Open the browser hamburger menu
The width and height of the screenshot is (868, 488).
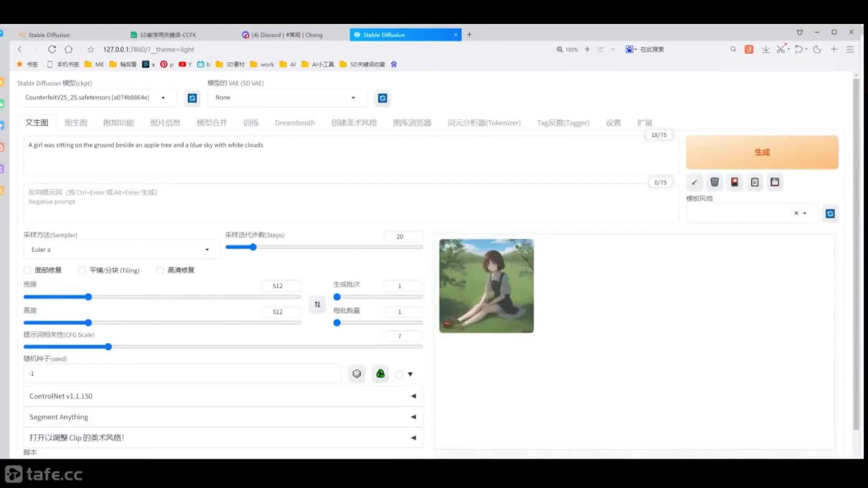point(850,49)
